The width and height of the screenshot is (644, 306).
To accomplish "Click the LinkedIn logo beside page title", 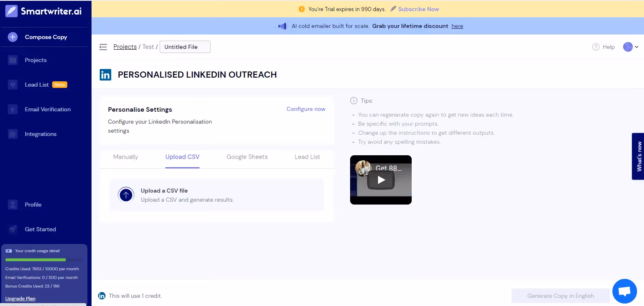I will (x=105, y=75).
